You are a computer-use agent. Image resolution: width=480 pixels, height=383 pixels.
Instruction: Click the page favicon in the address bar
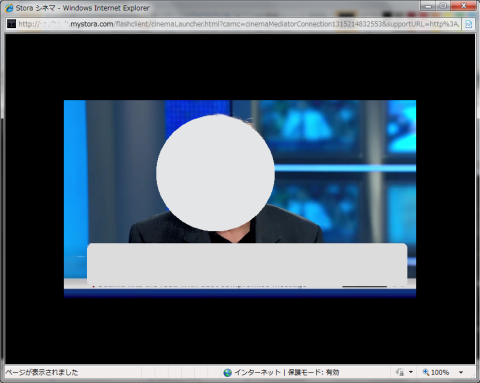(x=12, y=24)
